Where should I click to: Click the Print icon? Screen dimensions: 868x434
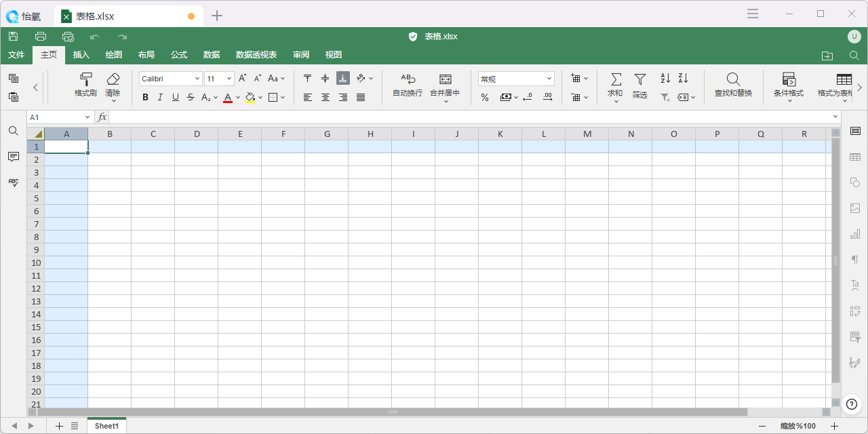(41, 37)
